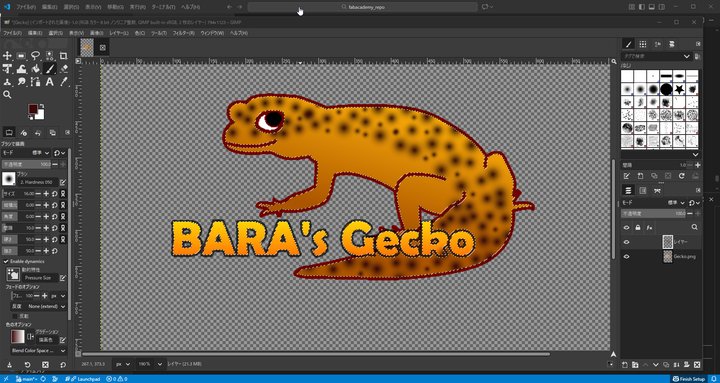Screen dimensions: 720x383
Task: Expand the brushes grid chevron
Action: 695,155
